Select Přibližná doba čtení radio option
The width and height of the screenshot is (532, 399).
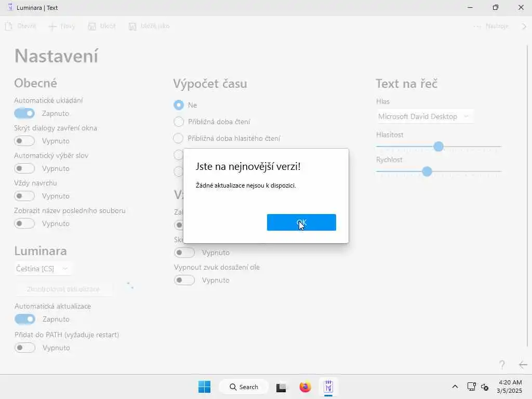(179, 122)
